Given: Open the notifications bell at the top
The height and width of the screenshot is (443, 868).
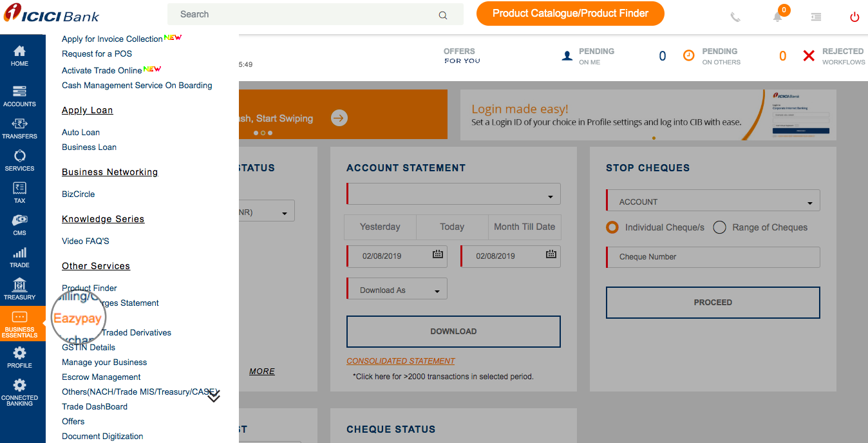Looking at the screenshot, I should tap(777, 17).
